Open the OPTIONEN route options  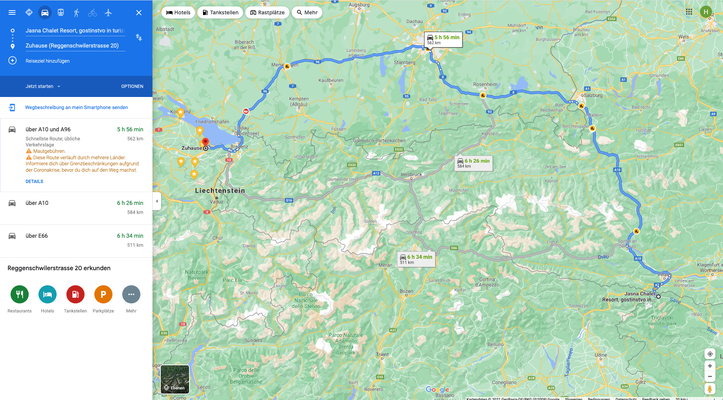(132, 86)
